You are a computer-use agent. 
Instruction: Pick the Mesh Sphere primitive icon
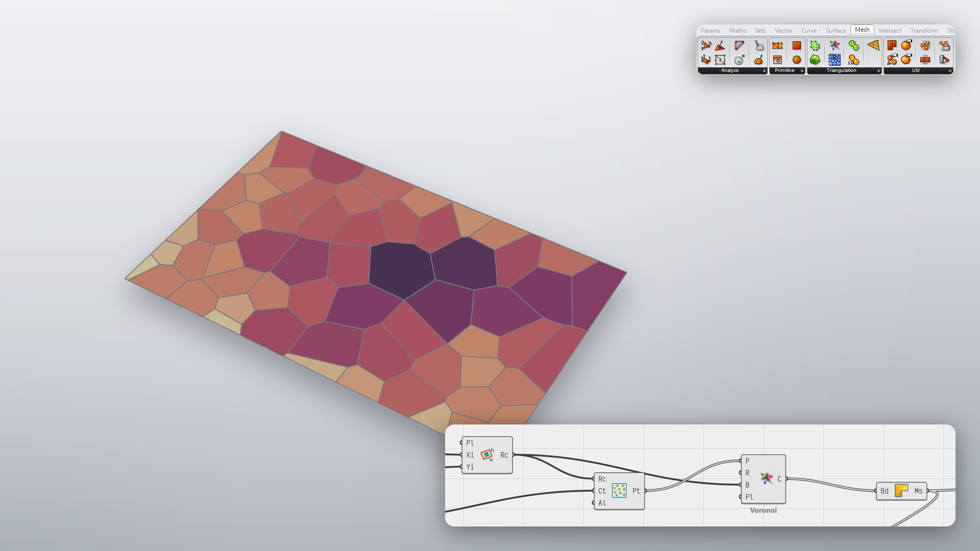click(796, 60)
